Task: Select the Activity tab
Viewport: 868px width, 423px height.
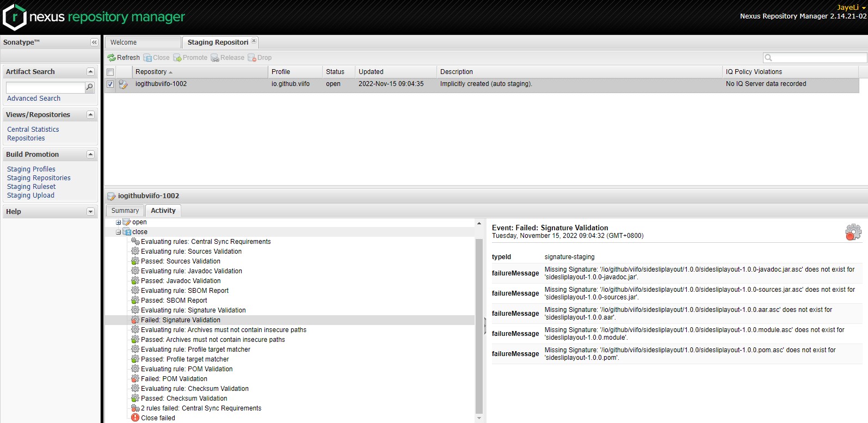Action: point(163,211)
